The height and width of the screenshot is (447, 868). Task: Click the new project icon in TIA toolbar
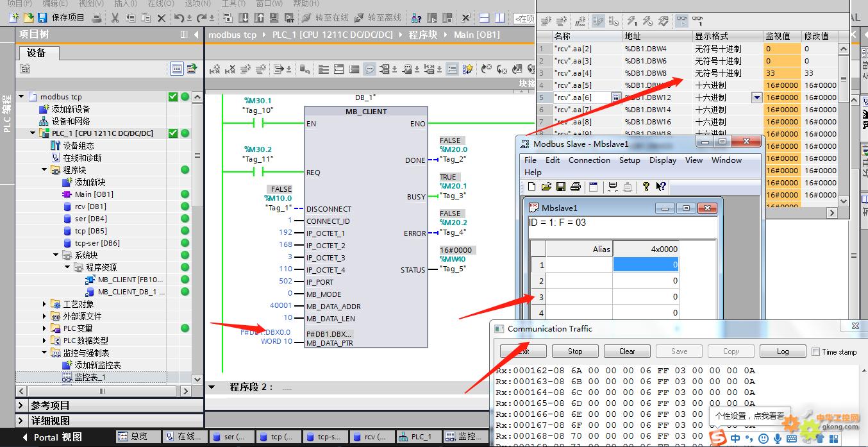coord(13,17)
